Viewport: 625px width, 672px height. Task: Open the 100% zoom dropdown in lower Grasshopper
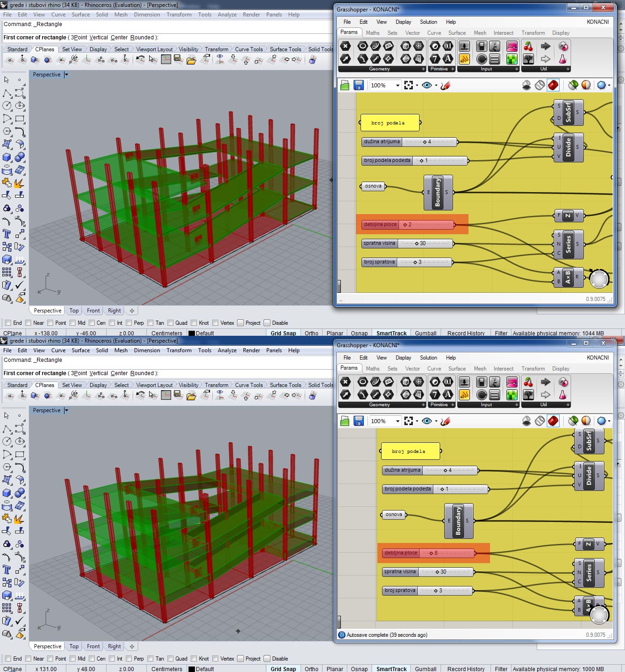click(398, 421)
